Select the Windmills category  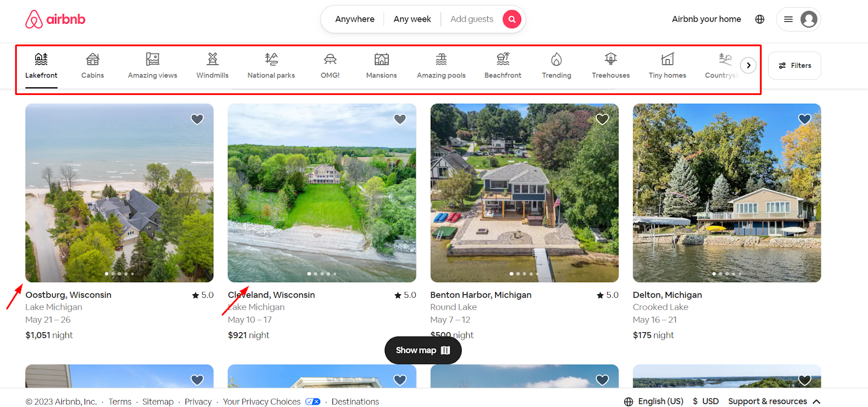pos(213,66)
